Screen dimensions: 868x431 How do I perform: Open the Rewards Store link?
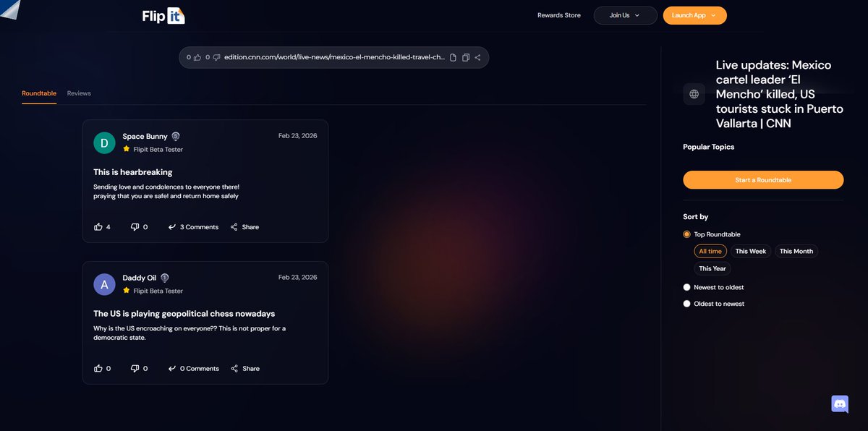tap(558, 15)
